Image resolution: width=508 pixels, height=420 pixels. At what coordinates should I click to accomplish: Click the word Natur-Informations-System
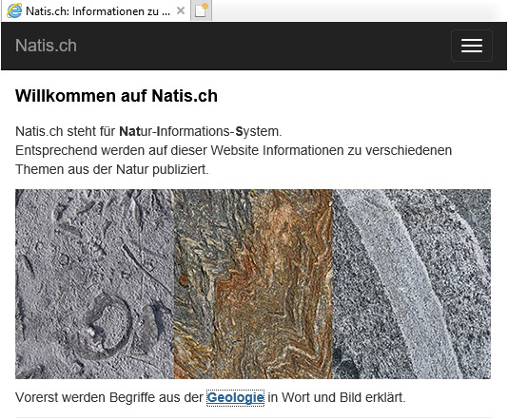click(201, 131)
